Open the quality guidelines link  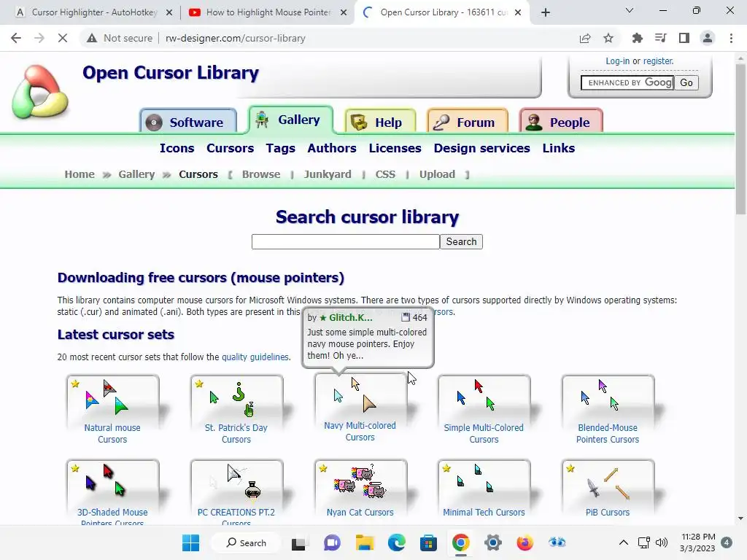255,357
